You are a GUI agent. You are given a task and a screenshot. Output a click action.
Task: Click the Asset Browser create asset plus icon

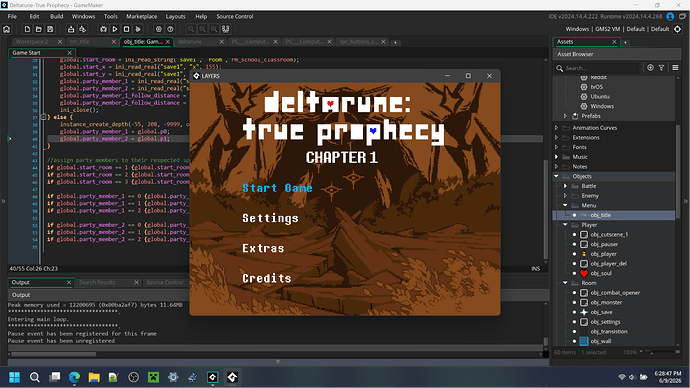(650, 68)
